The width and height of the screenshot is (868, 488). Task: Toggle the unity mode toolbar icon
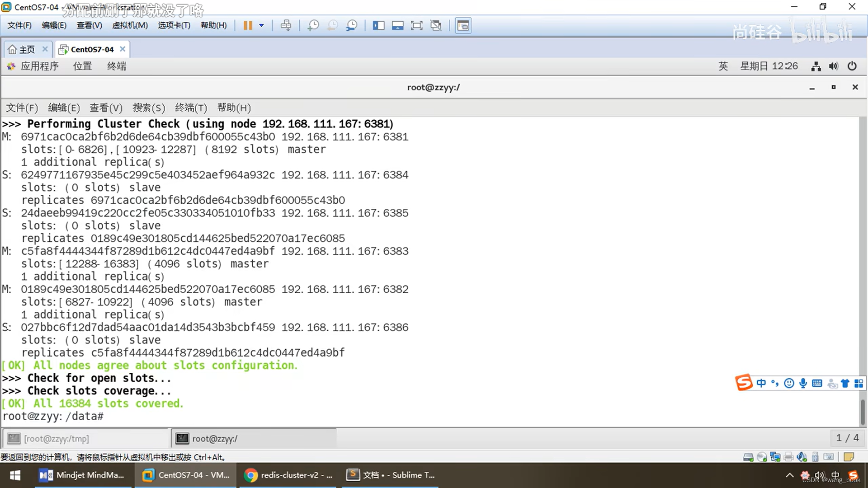(x=436, y=25)
